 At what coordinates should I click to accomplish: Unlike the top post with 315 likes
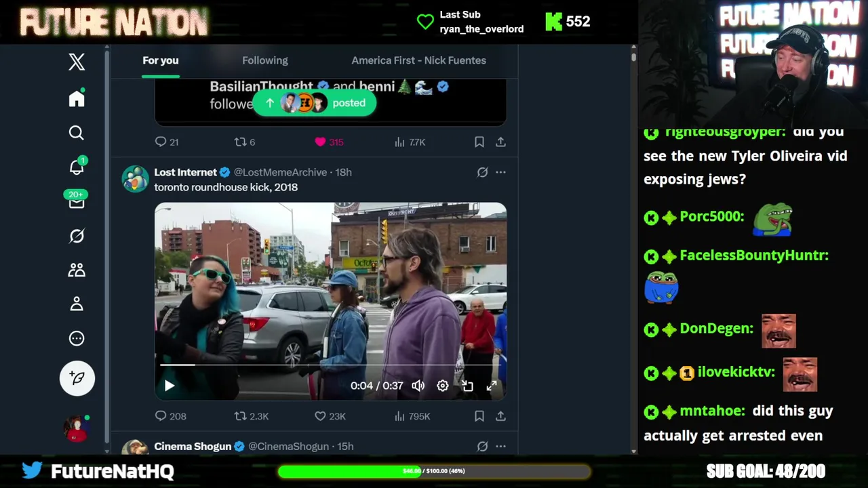pyautogui.click(x=320, y=142)
